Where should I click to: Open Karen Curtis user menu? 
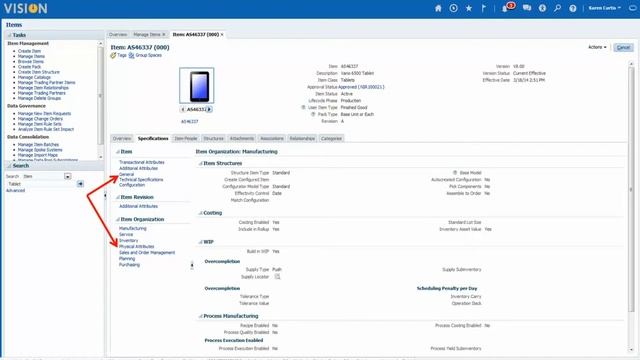[x=604, y=8]
